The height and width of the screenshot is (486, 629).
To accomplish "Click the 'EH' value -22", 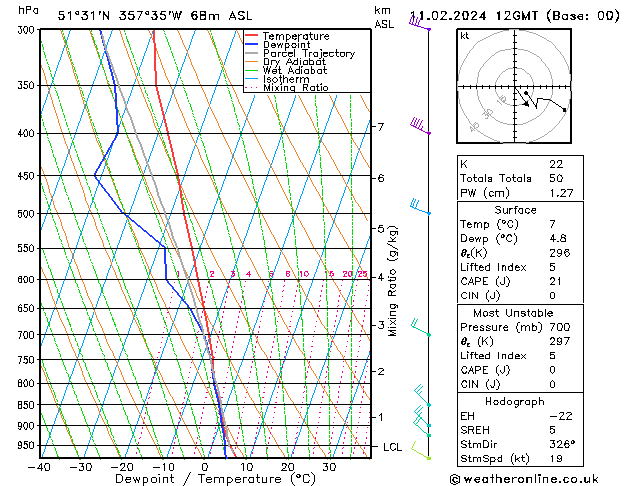I will (560, 416).
